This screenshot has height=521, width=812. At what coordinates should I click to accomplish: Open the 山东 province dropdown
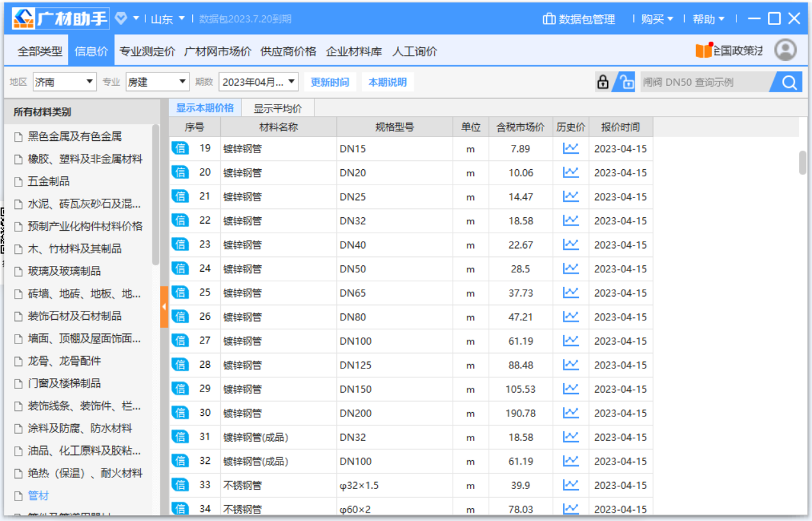pos(168,19)
